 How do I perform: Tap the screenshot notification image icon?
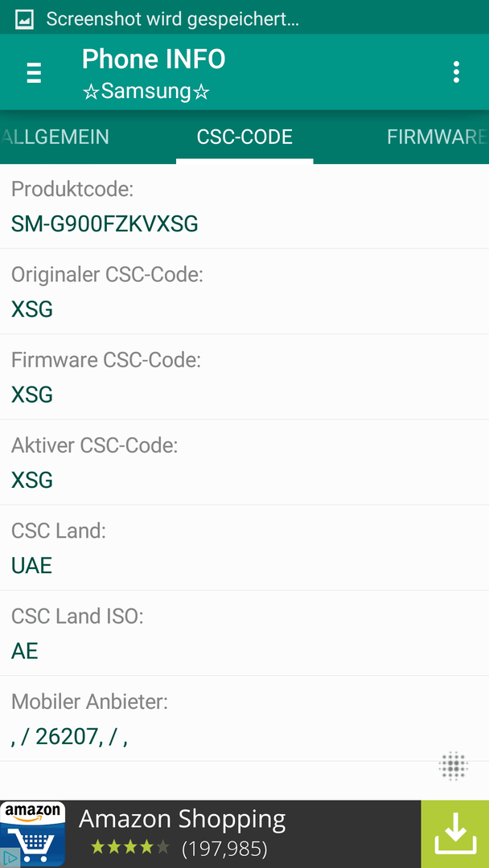[x=24, y=19]
